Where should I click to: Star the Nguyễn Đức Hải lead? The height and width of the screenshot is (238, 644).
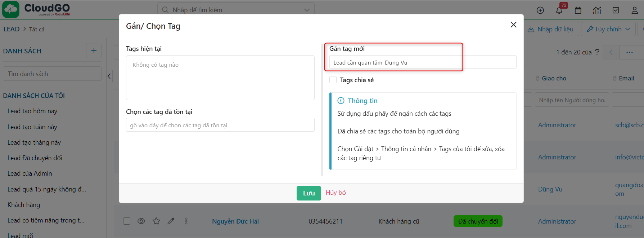coord(156,221)
